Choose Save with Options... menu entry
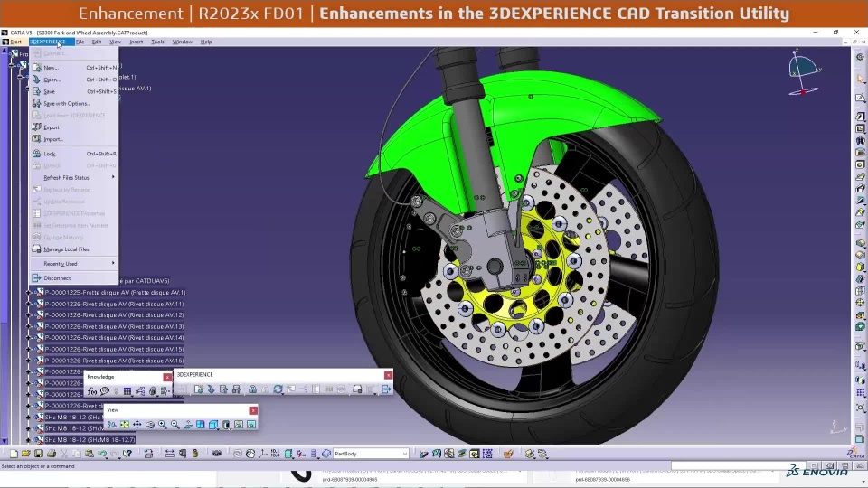Image resolution: width=868 pixels, height=488 pixels. [x=73, y=103]
